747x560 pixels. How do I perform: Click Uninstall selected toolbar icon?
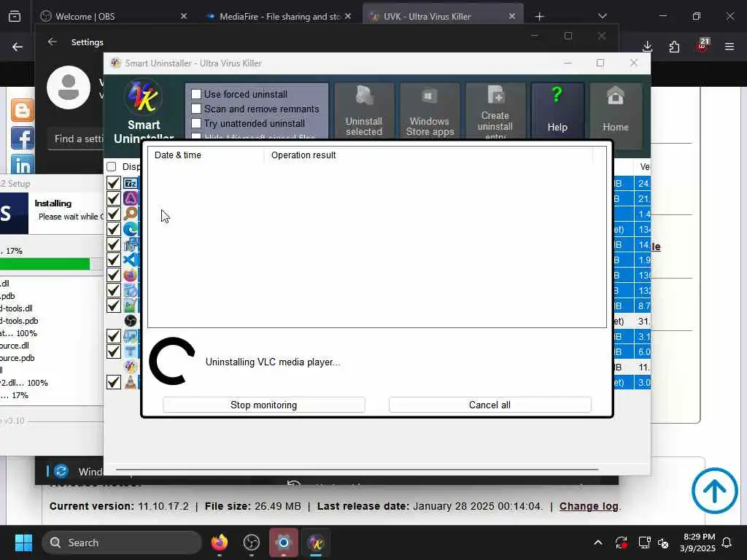[364, 111]
